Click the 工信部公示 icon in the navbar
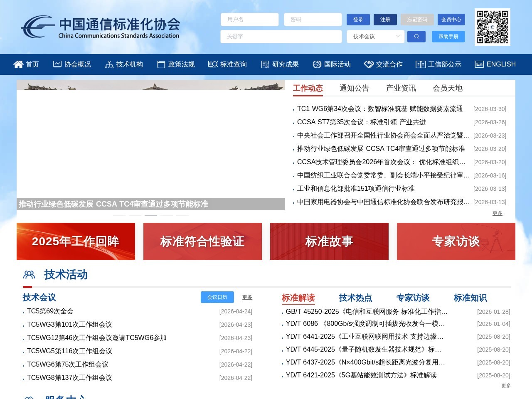Viewport: 532px width, 399px height. 421,64
